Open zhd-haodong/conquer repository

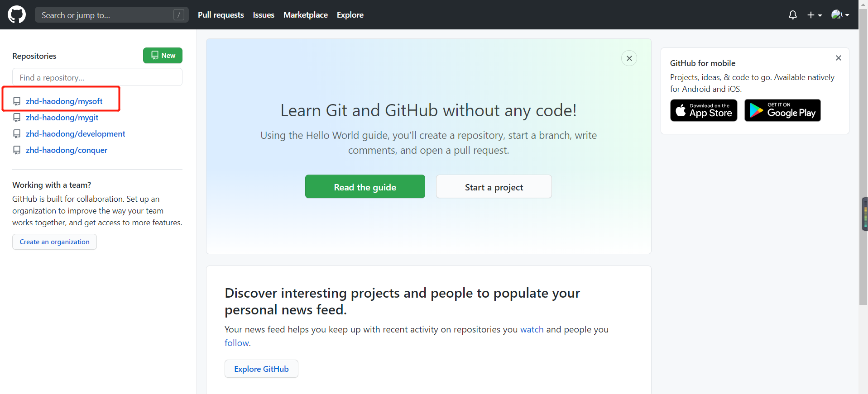pos(67,150)
